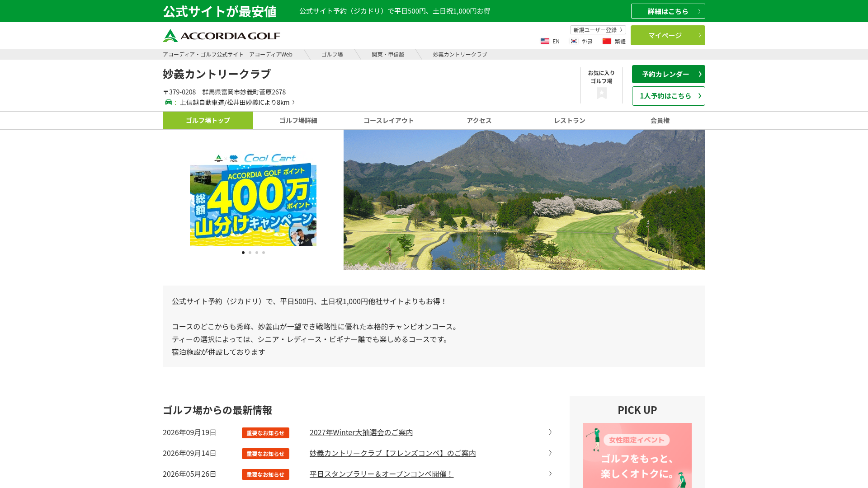
Task: Open the 予約カレンダー button
Action: click(669, 74)
